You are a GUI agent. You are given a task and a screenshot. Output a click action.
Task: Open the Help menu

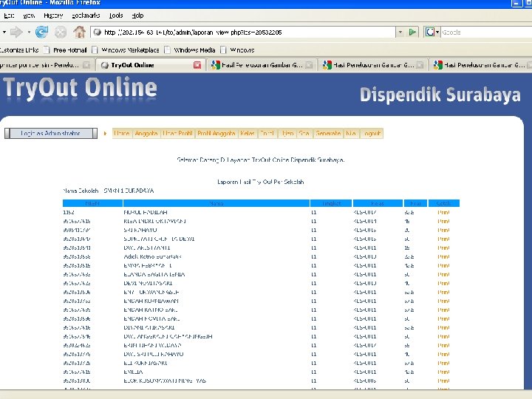click(x=137, y=16)
